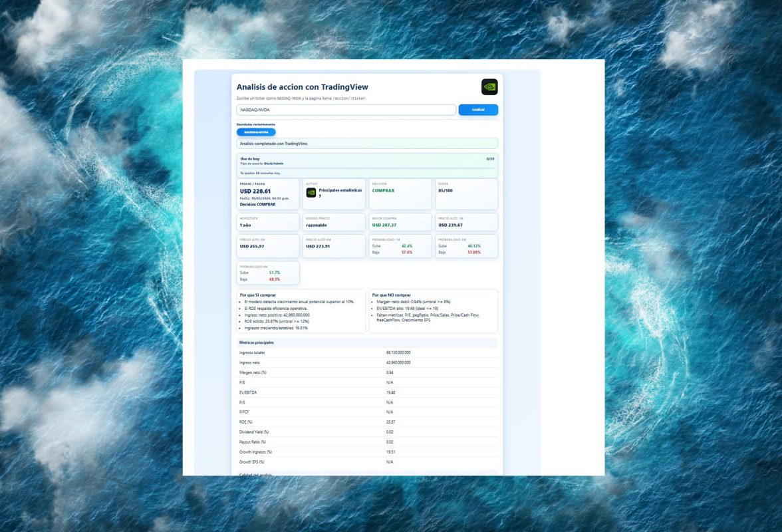Screen dimensions: 782x532
Task: Click the 'EV/EBITDA' row label in metrics
Action: click(x=248, y=392)
